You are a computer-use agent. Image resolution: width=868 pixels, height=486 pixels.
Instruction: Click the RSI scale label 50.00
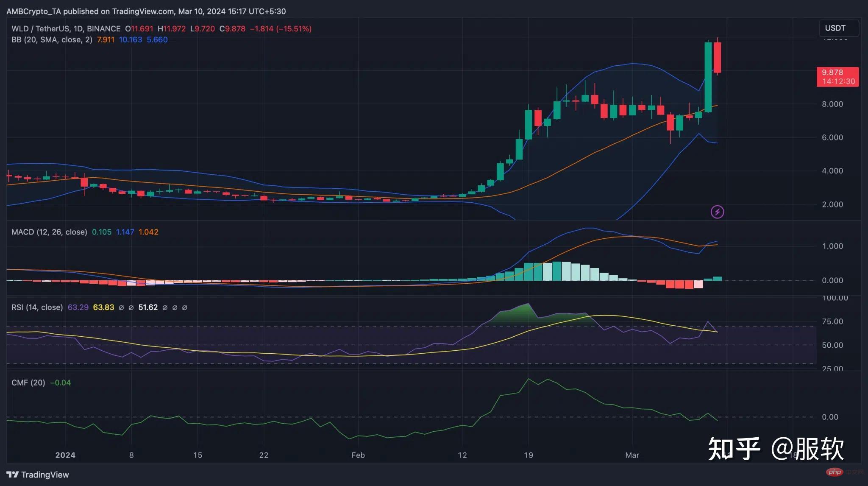point(832,345)
